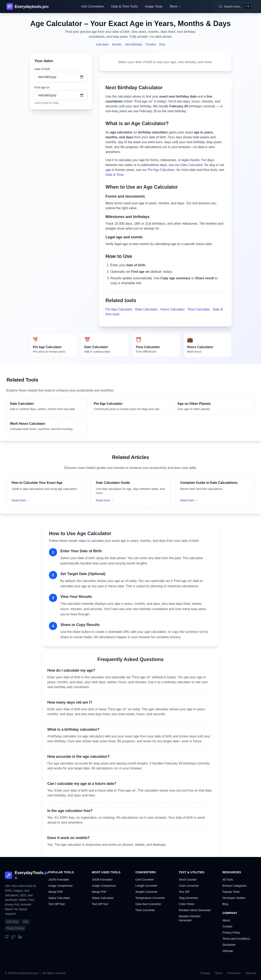Open calendar picker for Find age on
This screenshot has width=261, height=980.
[x=82, y=96]
